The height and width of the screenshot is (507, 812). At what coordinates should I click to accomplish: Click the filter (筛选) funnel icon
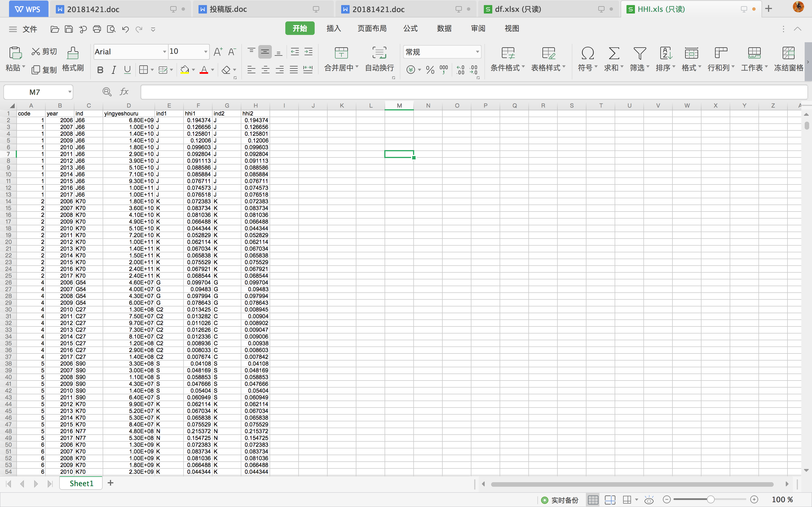pos(639,53)
